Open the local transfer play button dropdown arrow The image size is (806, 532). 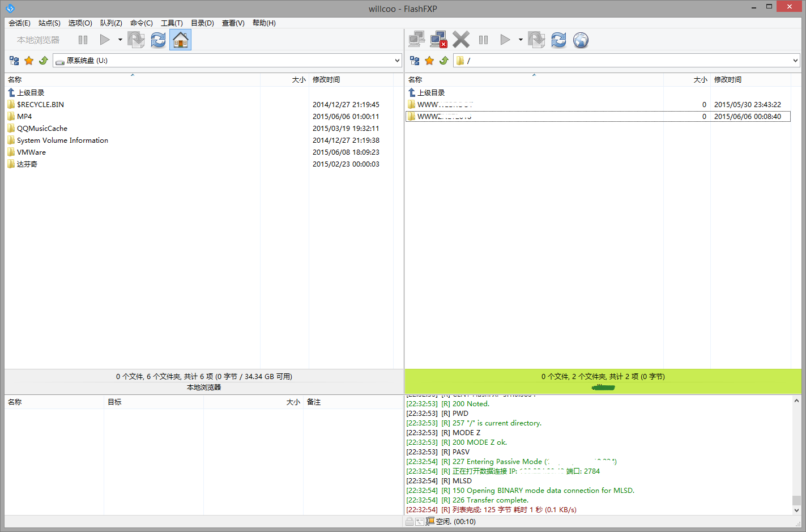coord(120,40)
